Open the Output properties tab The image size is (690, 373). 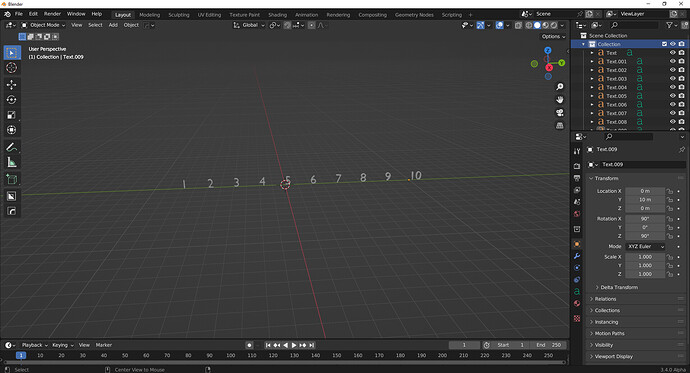pos(577,178)
